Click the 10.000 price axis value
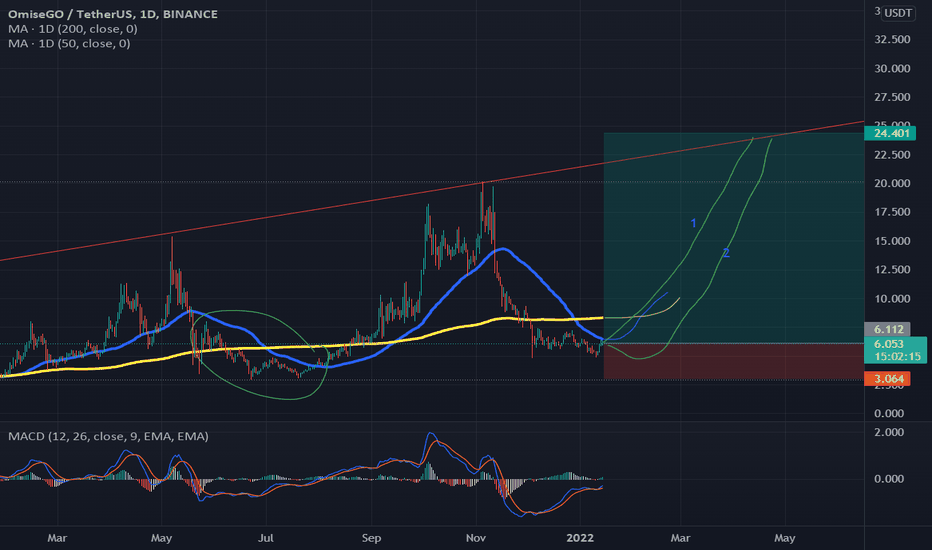The width and height of the screenshot is (932, 550). coord(892,298)
